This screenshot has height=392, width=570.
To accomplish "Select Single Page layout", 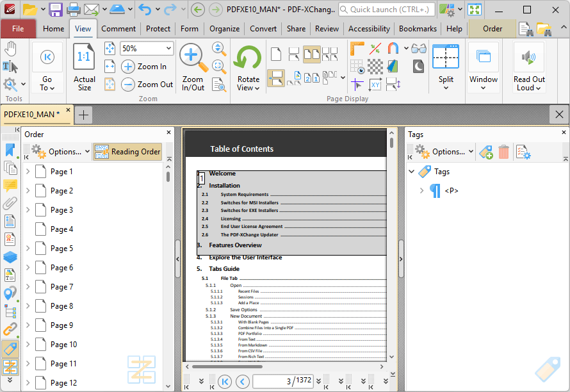I will (276, 54).
